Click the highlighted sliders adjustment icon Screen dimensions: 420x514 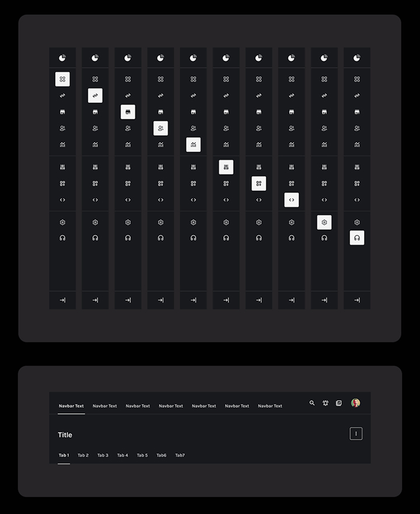[x=226, y=167]
